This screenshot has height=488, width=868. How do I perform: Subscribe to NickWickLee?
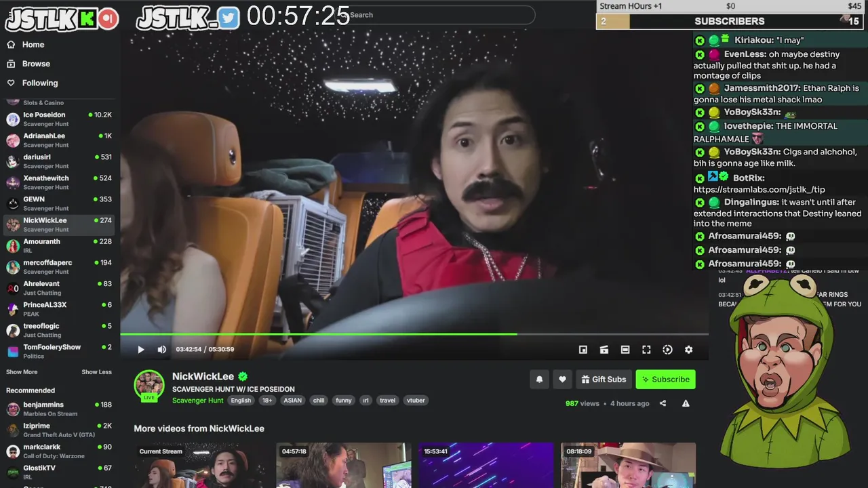pos(665,380)
